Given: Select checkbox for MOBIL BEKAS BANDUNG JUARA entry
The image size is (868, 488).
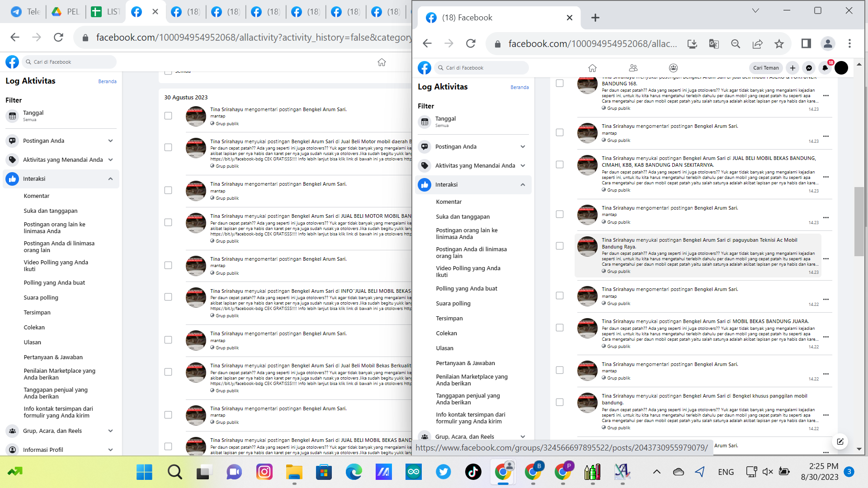Looking at the screenshot, I should click(560, 328).
